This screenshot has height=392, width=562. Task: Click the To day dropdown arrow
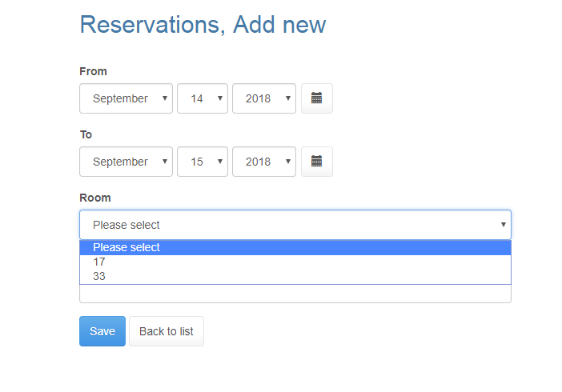220,162
